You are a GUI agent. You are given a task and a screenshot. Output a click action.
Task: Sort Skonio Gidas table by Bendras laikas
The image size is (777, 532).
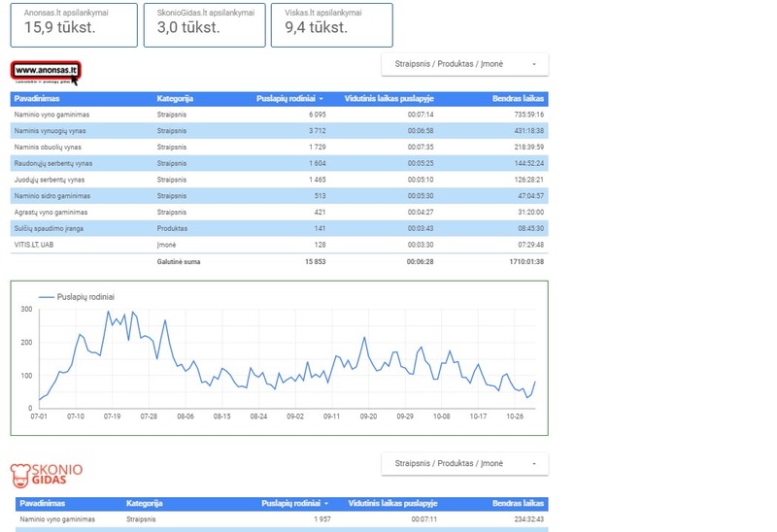(518, 503)
